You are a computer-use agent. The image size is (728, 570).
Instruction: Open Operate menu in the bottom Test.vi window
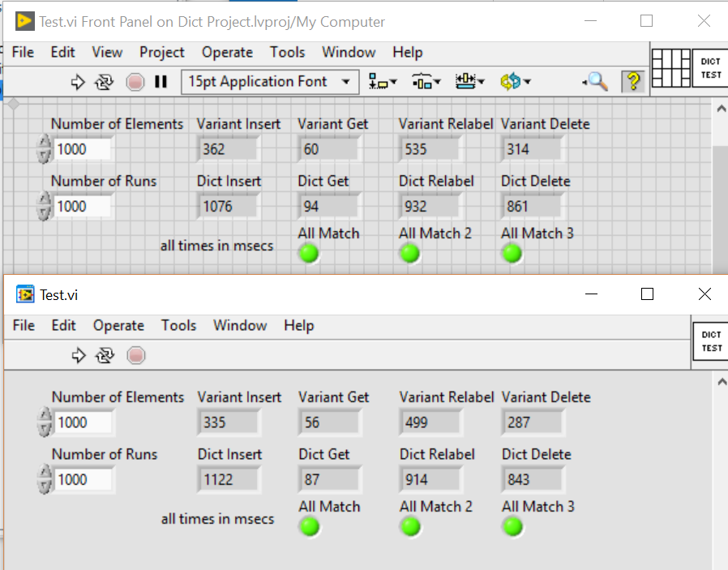point(119,326)
